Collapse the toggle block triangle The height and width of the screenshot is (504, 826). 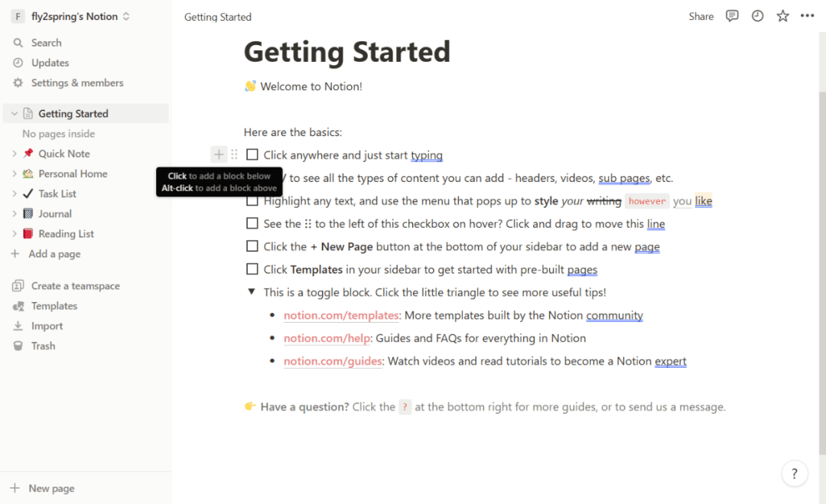pos(252,292)
